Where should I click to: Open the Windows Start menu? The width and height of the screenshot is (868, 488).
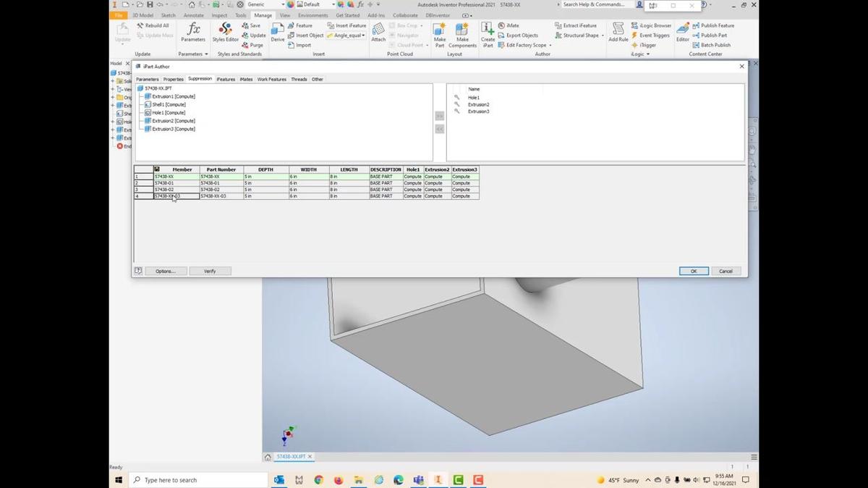pos(119,480)
